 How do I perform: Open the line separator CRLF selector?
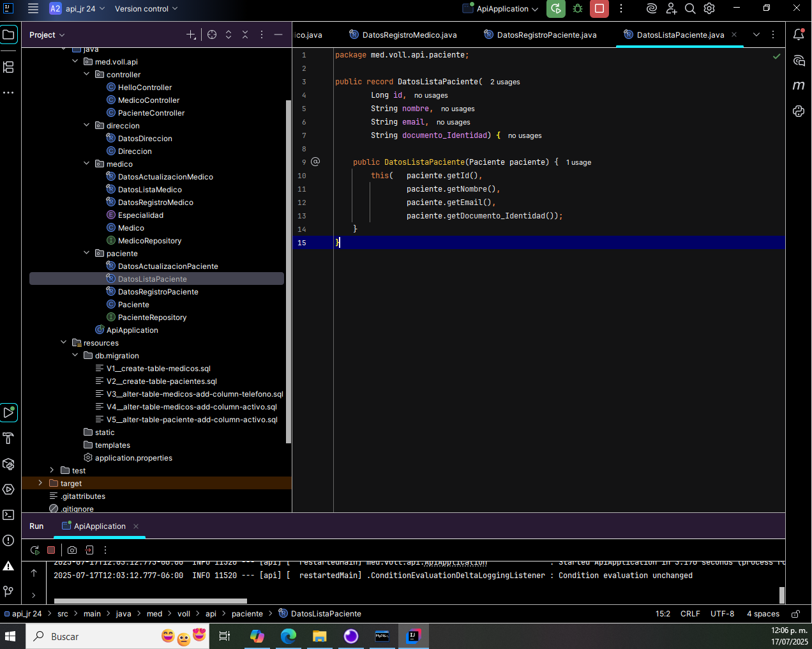click(690, 614)
